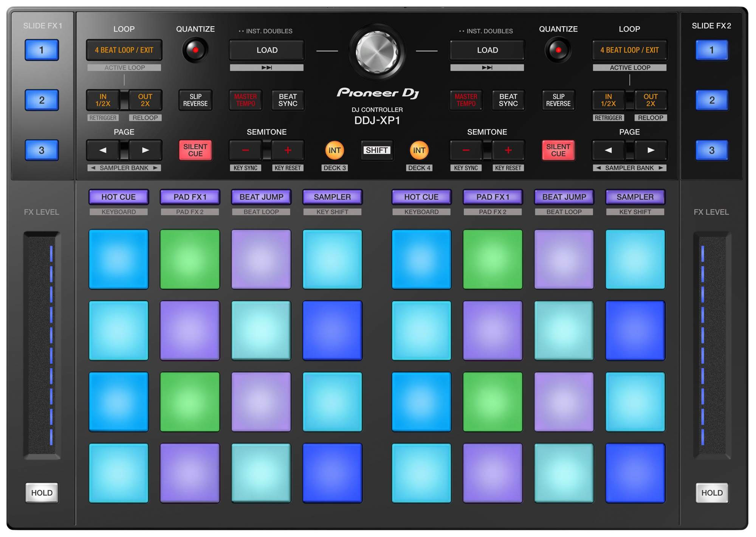Click left deck loop IN 1/2X
Image resolution: width=756 pixels, height=537 pixels.
coord(103,100)
